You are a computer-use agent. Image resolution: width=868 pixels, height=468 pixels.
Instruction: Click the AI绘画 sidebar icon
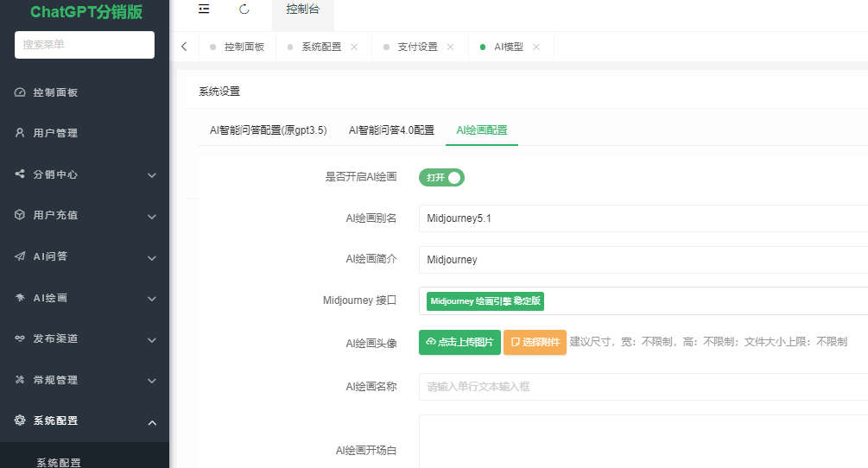tap(20, 298)
